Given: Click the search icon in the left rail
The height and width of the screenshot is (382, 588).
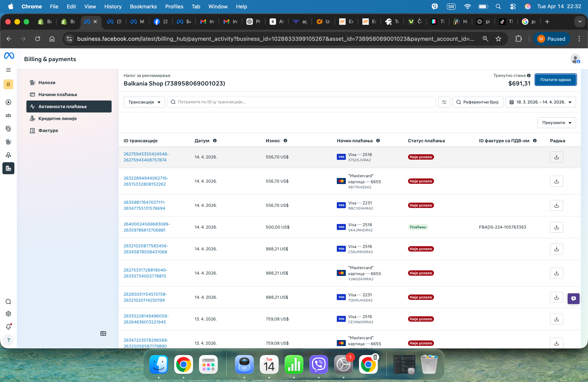Looking at the screenshot, I should click(x=8, y=301).
